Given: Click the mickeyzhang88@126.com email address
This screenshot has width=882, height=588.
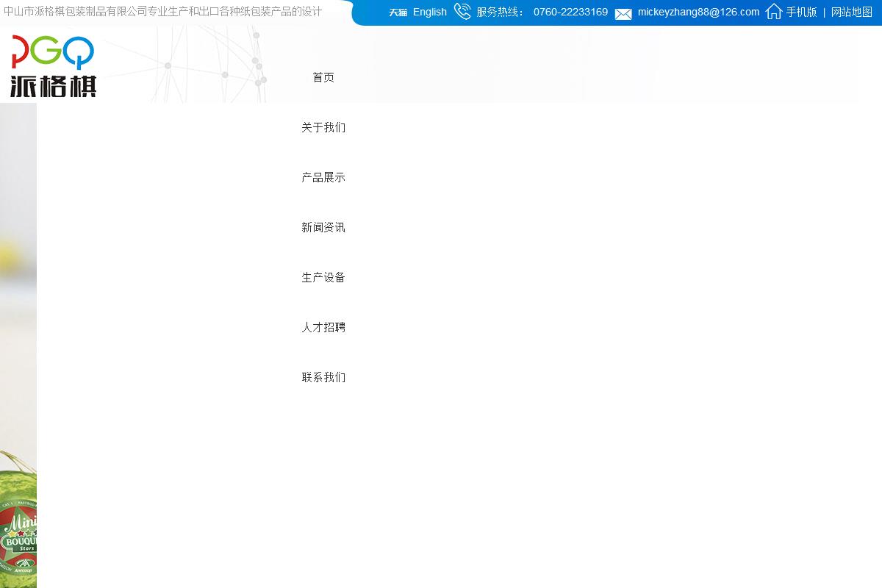Looking at the screenshot, I should click(x=698, y=12).
